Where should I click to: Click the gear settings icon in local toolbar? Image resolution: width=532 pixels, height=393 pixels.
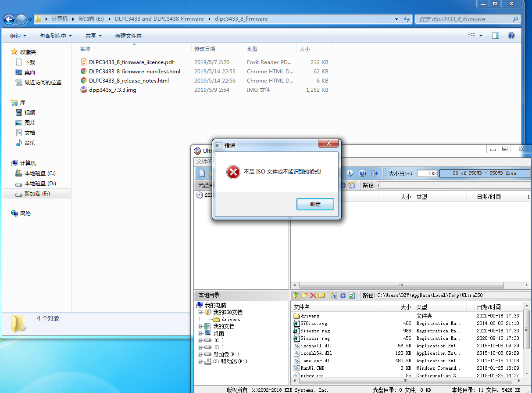[x=343, y=296]
